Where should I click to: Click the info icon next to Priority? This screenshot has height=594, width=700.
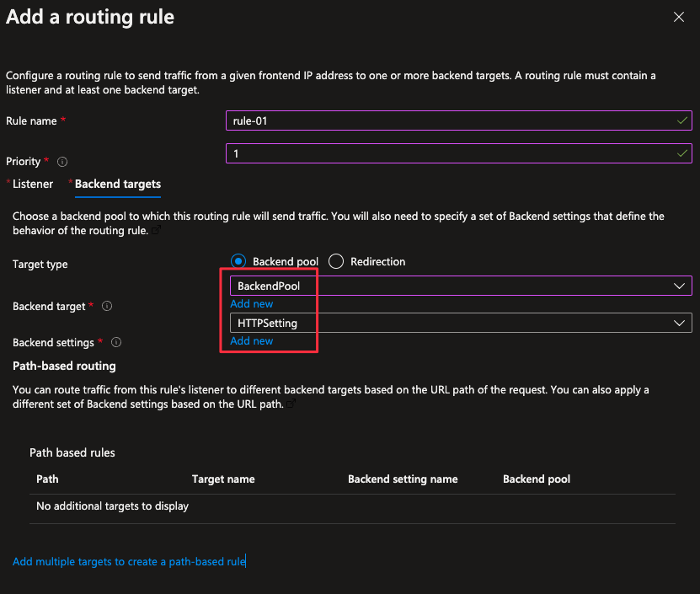coord(62,162)
